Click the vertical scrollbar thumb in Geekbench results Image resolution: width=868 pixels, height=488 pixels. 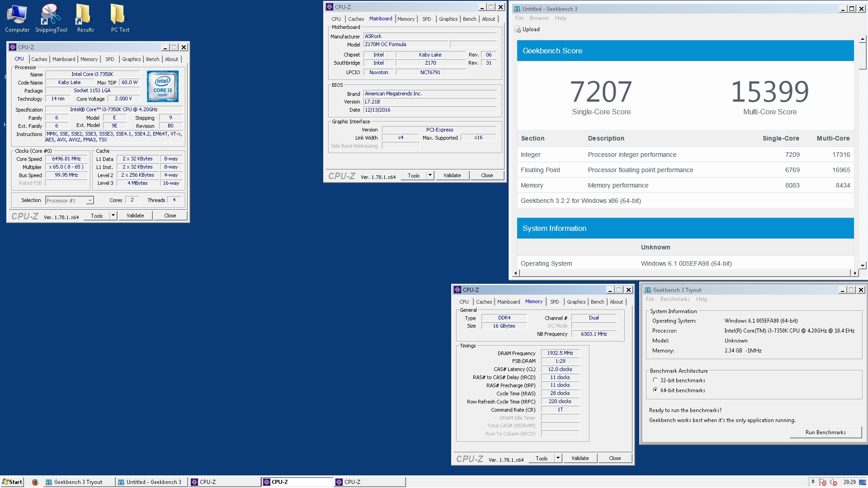[863, 56]
